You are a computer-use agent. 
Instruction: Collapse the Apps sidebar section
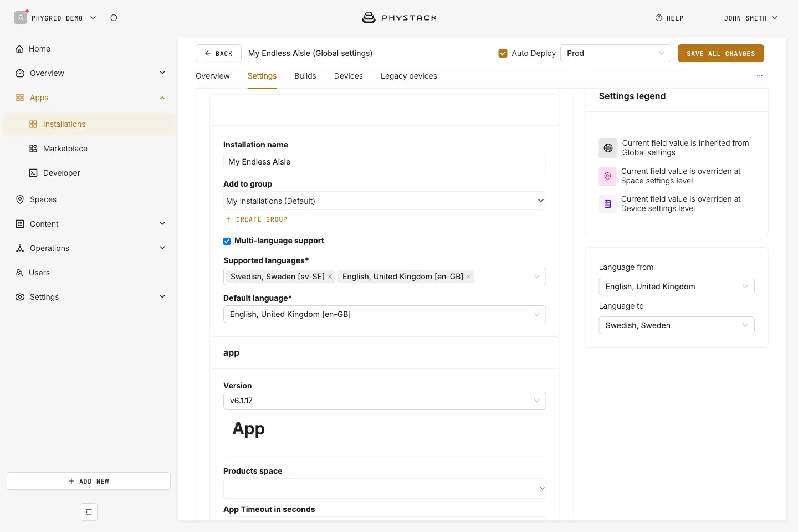162,98
